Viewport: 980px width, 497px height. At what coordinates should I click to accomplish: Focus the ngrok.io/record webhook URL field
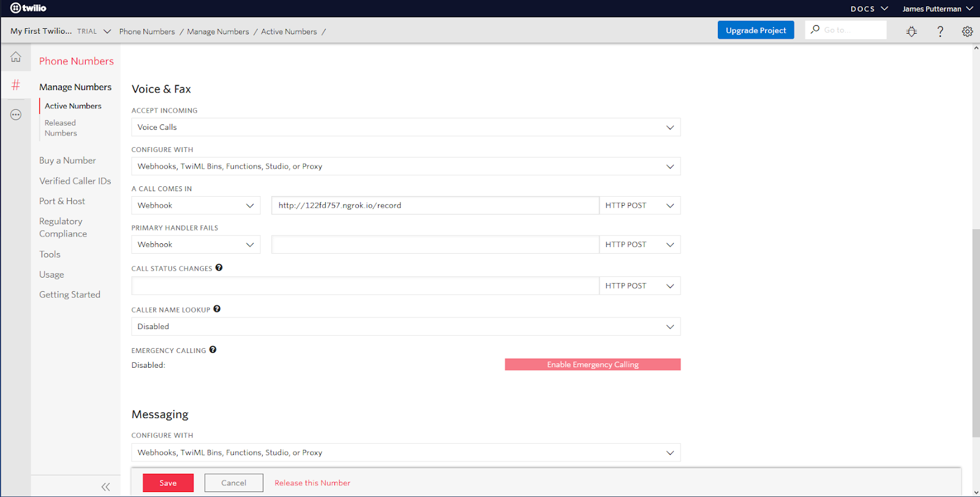point(435,205)
